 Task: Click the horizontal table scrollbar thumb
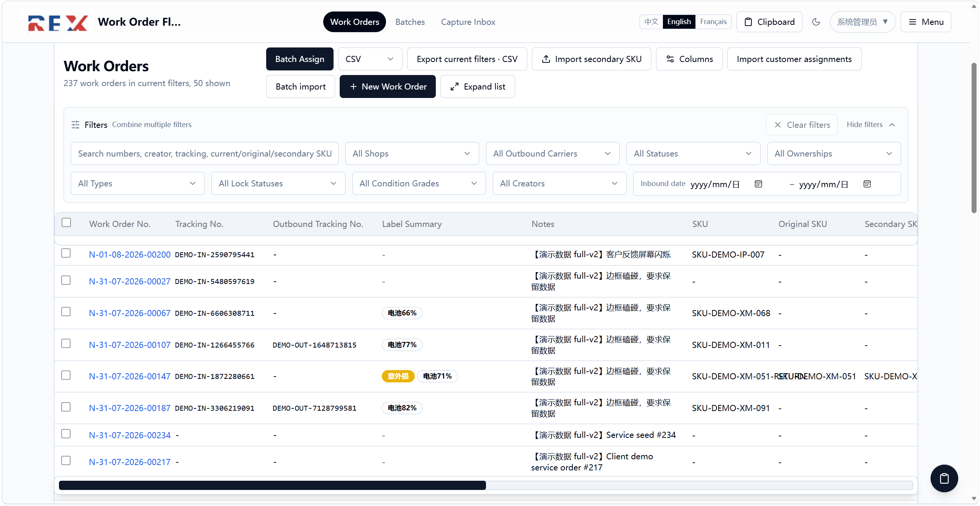(x=272, y=485)
